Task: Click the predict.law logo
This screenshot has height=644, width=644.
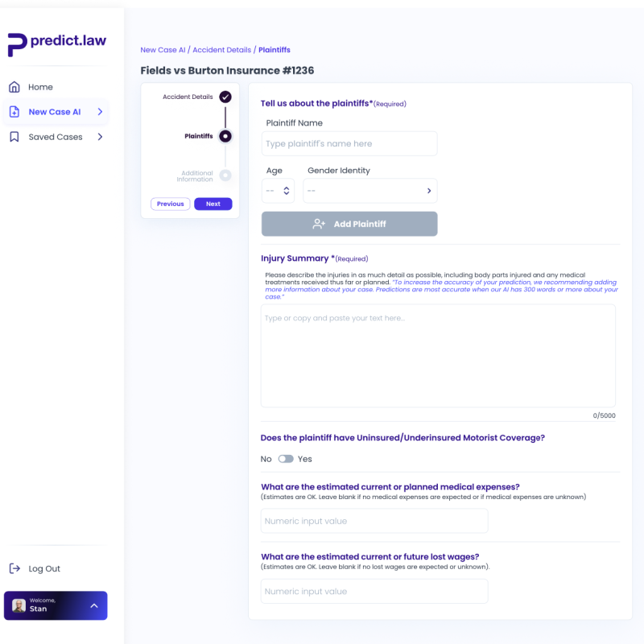Action: click(56, 44)
